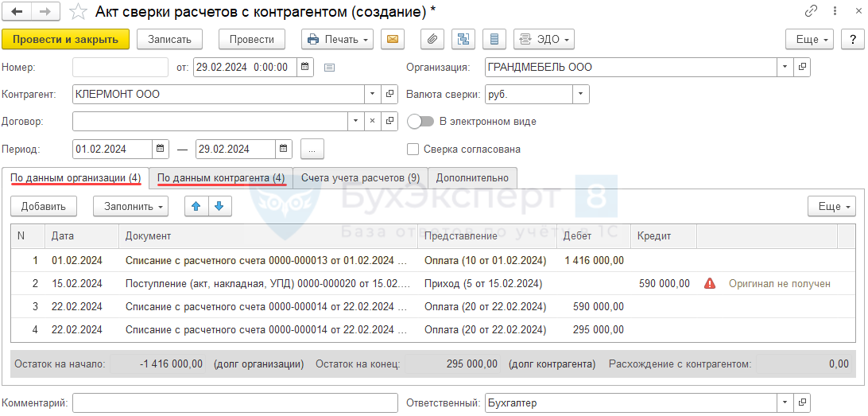The width and height of the screenshot is (868, 416).
Task: Send the act by email envelope icon
Action: [393, 39]
